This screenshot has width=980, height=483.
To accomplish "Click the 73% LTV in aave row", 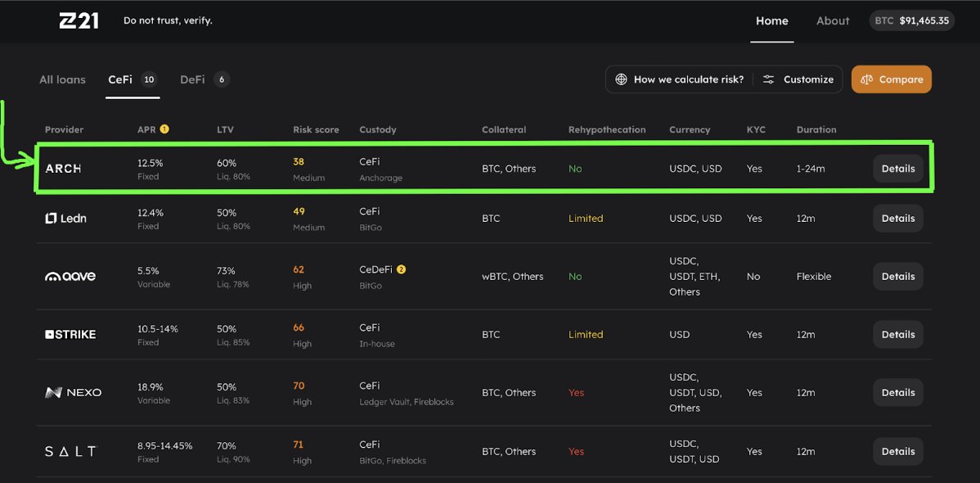I will pyautogui.click(x=227, y=271).
